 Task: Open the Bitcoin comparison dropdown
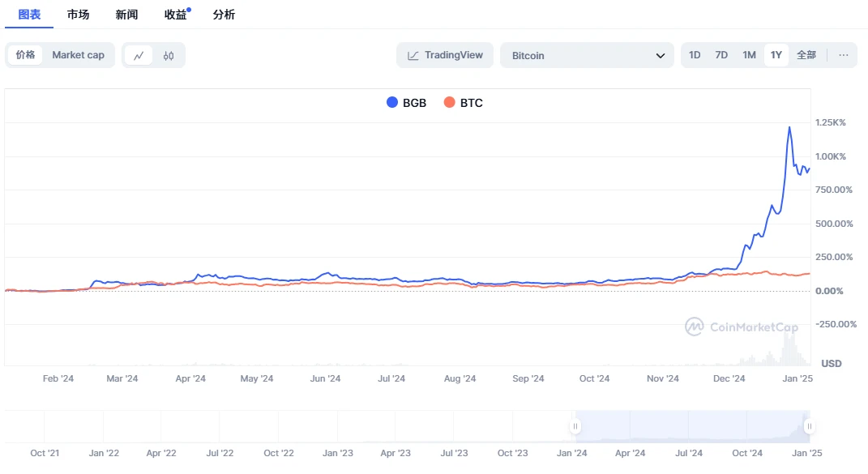(x=586, y=55)
